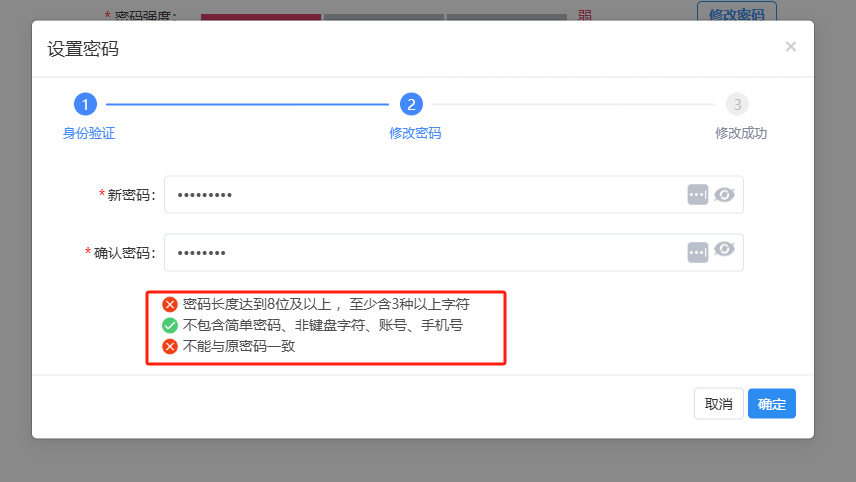This screenshot has height=482, width=856.
Task: Click the step 3 circle icon
Action: point(737,104)
